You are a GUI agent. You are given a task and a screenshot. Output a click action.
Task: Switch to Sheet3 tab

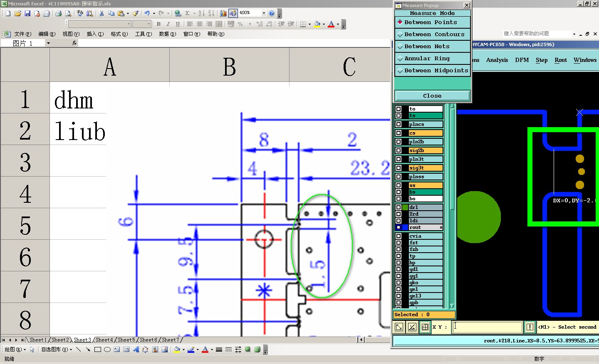(82, 340)
